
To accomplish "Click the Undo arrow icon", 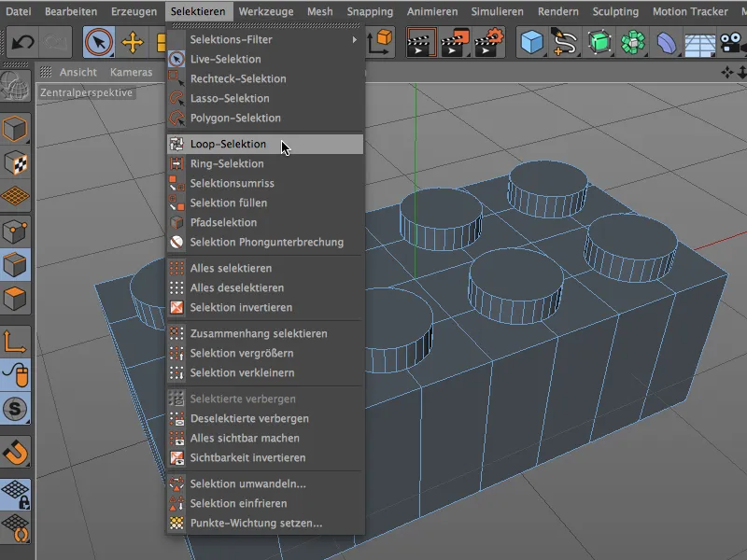I will pyautogui.click(x=22, y=43).
